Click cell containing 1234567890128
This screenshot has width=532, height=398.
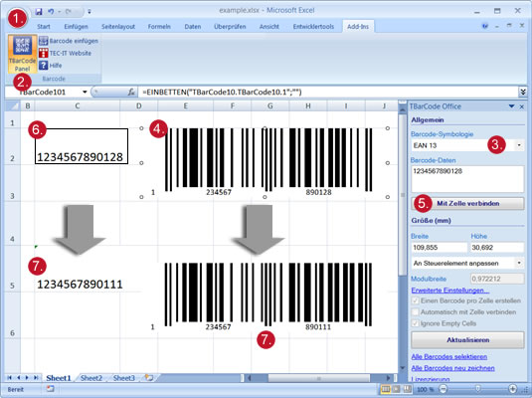click(82, 146)
